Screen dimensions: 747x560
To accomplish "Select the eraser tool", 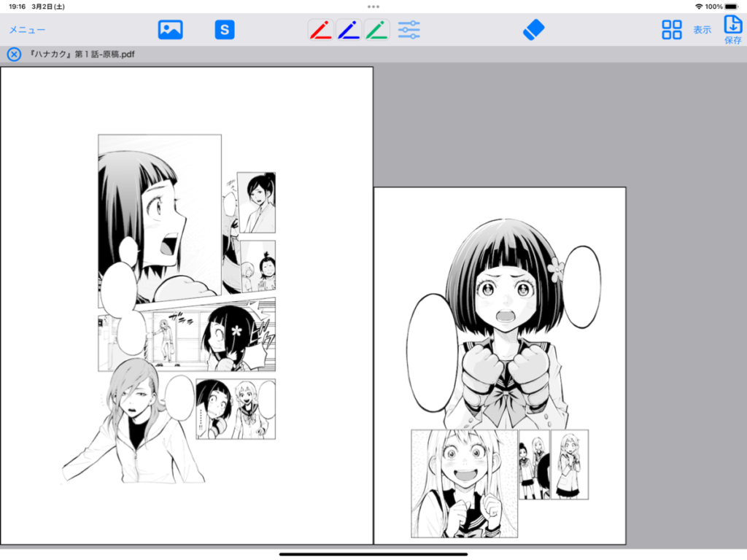I will pos(533,29).
